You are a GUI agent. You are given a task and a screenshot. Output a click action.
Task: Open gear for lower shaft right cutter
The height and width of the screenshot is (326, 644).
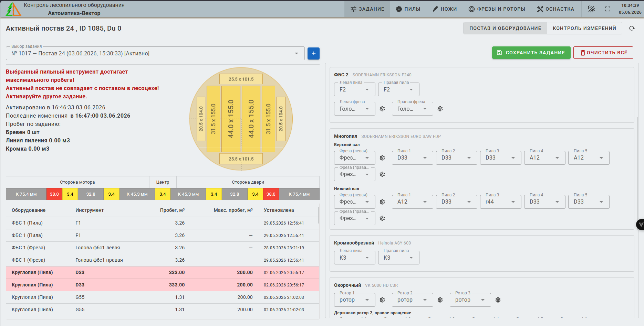pyautogui.click(x=382, y=218)
